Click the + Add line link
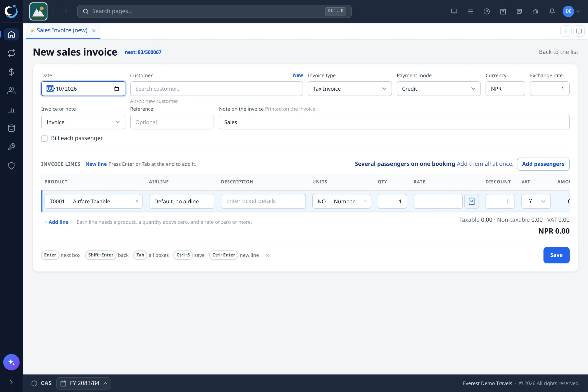This screenshot has height=392, width=588. [57, 222]
